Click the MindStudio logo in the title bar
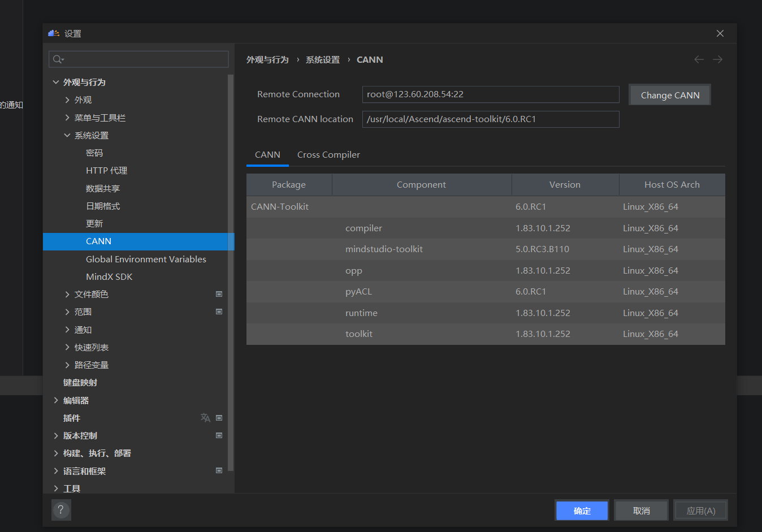The height and width of the screenshot is (532, 762). coord(54,33)
